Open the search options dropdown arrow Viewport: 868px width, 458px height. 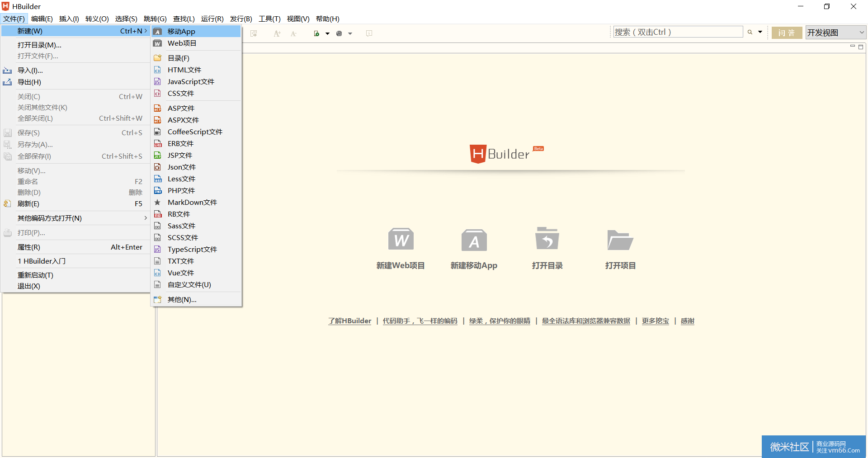(x=760, y=32)
